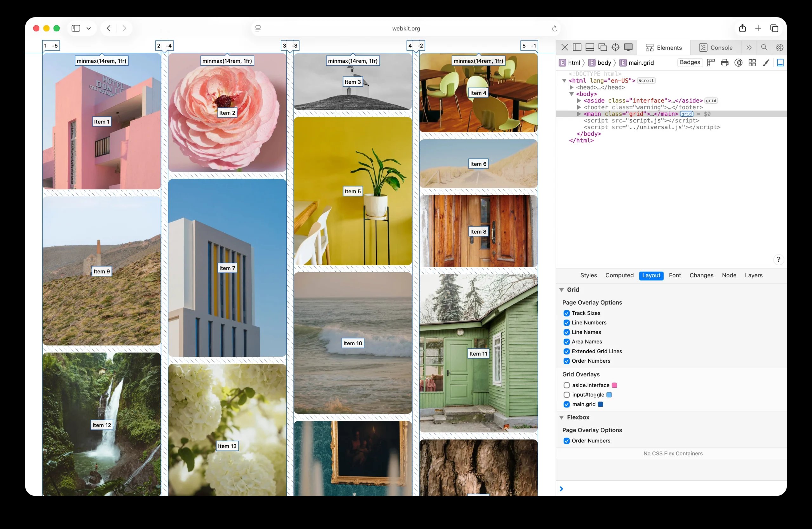Collapse the Flexbox section

(561, 417)
